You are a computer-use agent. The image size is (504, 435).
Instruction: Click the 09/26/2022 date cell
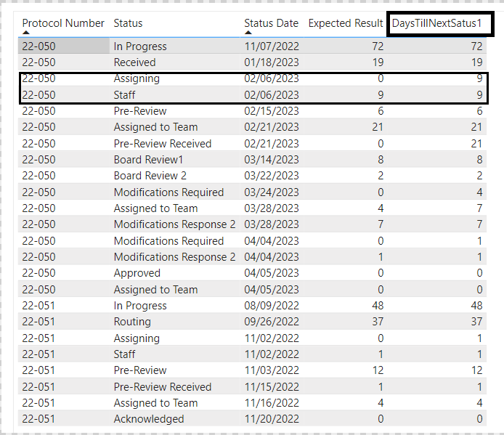[272, 322]
